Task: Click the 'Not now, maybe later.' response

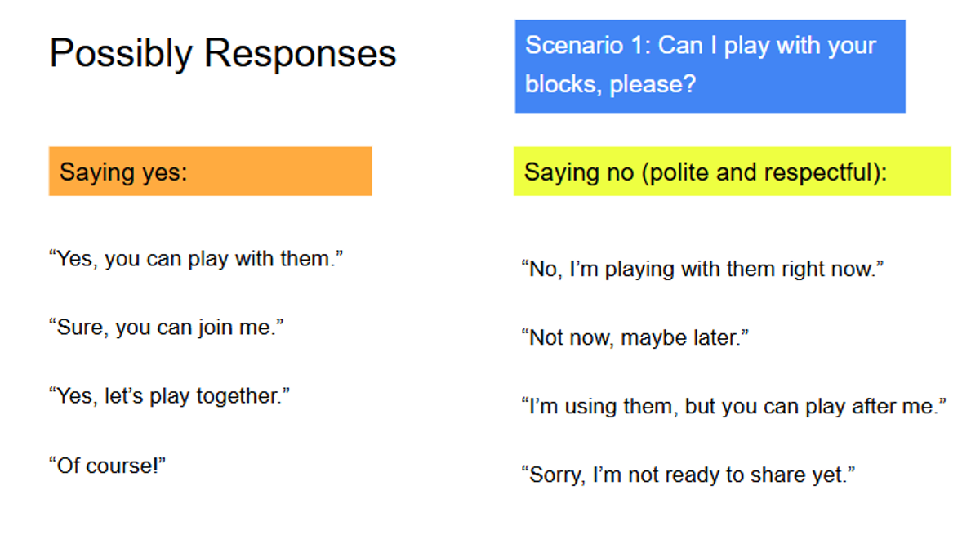Action: pos(635,337)
